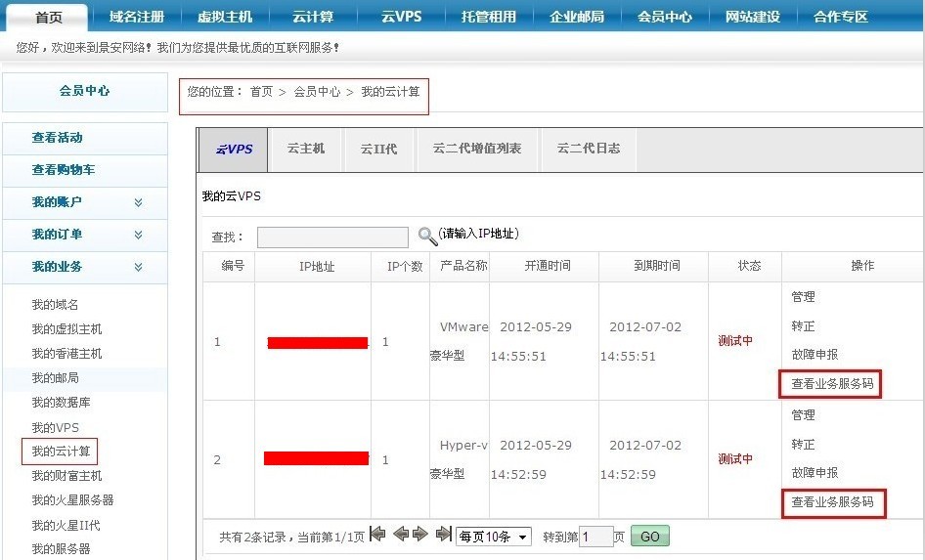Viewport: 925px width, 560px height.
Task: Open 我的云计算 in the sidebar
Action: pyautogui.click(x=60, y=452)
